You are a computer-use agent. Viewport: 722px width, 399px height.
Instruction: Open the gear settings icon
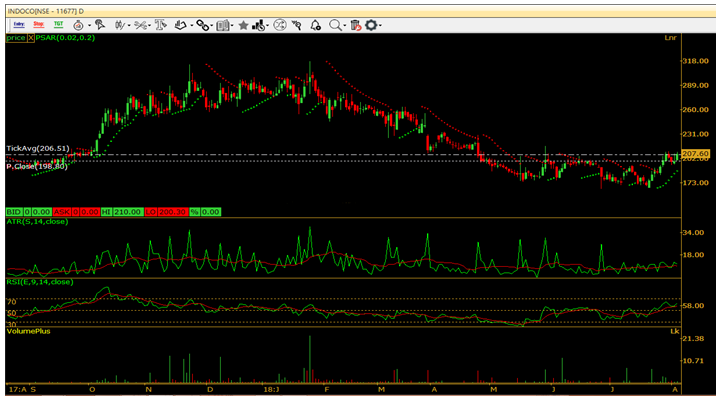[x=371, y=25]
